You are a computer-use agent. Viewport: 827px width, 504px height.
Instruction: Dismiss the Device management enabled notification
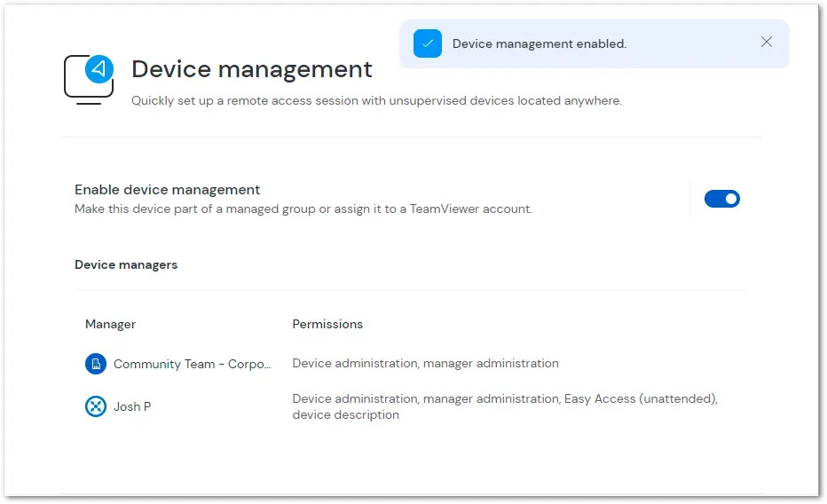767,43
